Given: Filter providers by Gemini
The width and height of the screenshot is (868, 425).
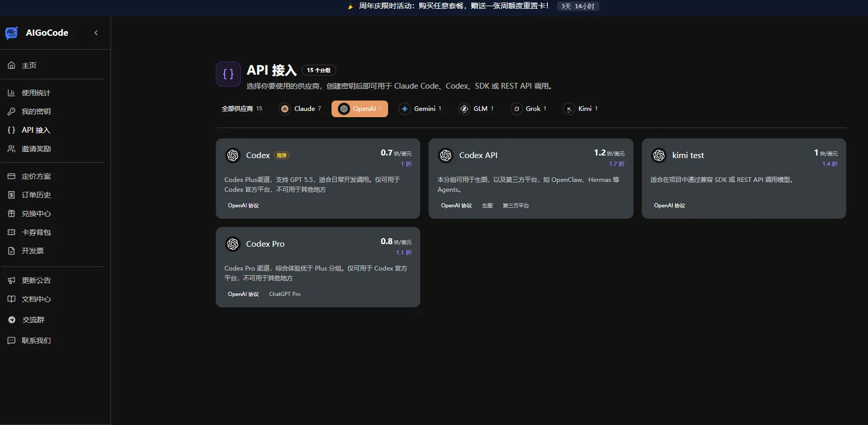Looking at the screenshot, I should (x=420, y=109).
